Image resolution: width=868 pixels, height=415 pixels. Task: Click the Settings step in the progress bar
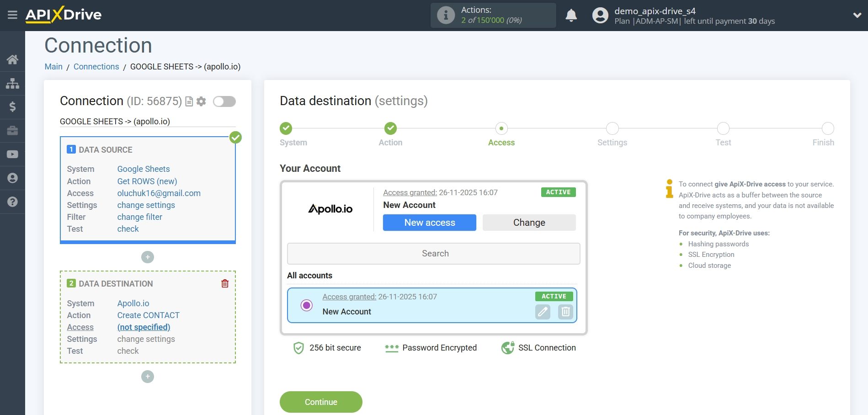612,128
